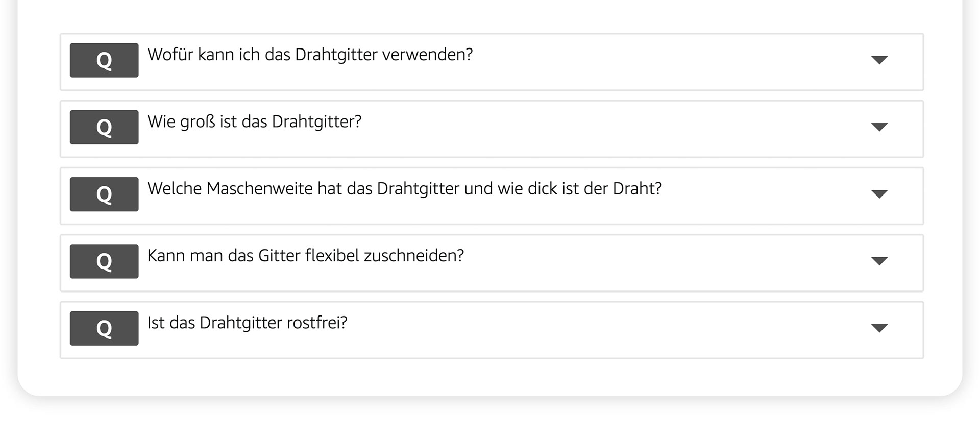
Task: Click the Q icon beside the Maschenweite question
Action: [104, 194]
